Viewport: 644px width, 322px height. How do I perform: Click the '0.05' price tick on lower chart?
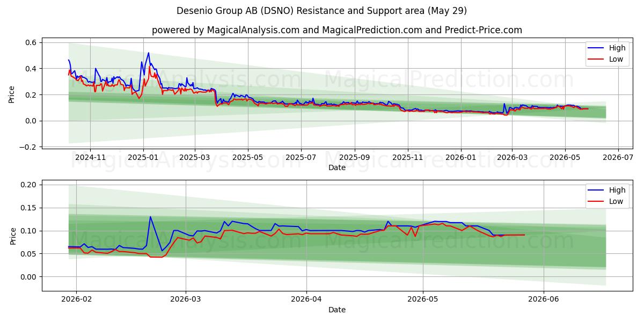click(28, 254)
